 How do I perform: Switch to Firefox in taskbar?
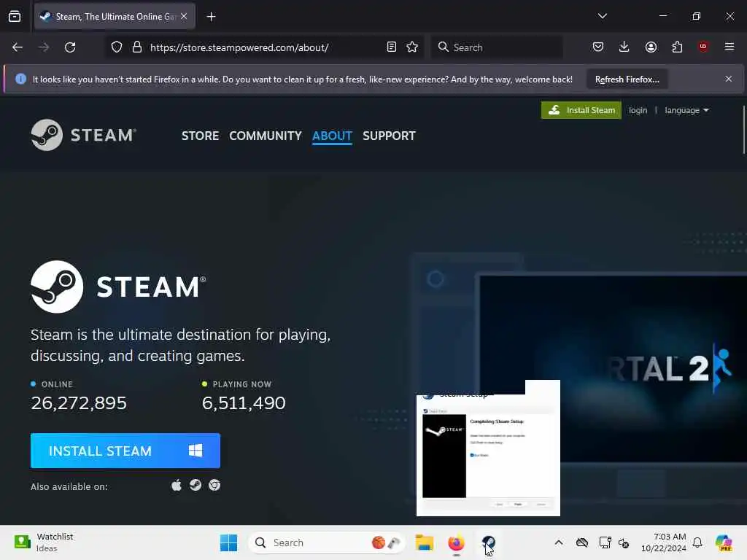pyautogui.click(x=456, y=542)
